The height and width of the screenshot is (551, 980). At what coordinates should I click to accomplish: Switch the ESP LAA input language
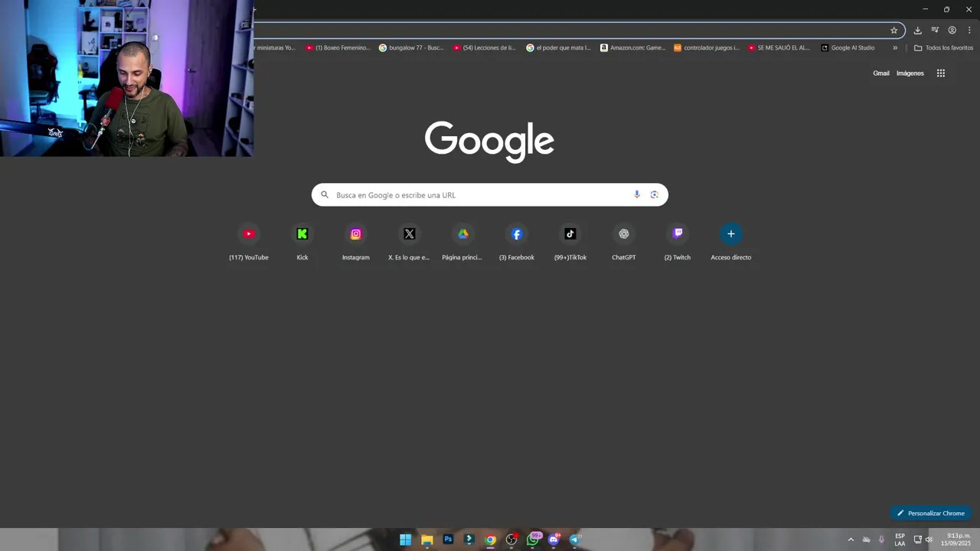(900, 540)
